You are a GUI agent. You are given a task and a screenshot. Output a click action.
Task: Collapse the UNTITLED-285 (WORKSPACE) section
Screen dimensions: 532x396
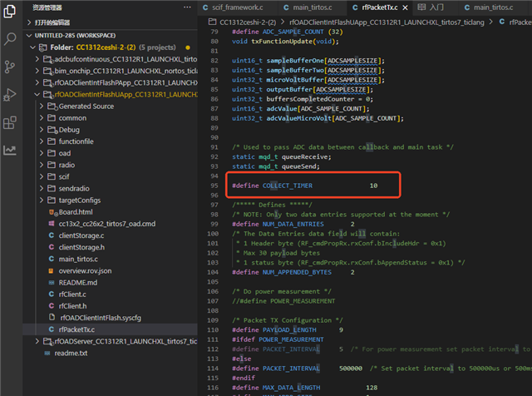74,35
